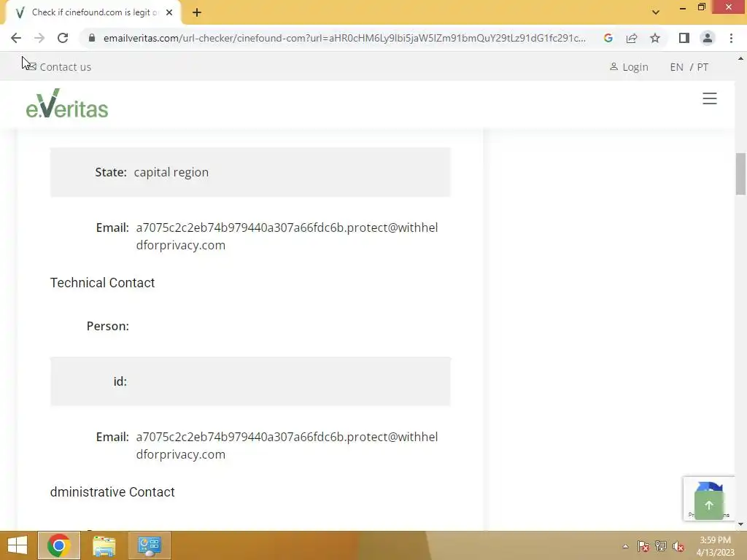Open Google search side icon
The image size is (747, 560).
point(608,38)
